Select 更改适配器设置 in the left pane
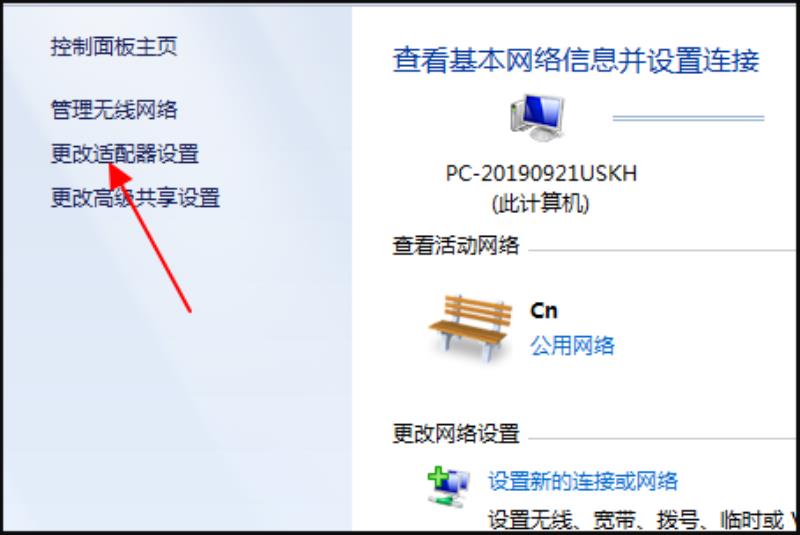The height and width of the screenshot is (535, 800). click(124, 154)
